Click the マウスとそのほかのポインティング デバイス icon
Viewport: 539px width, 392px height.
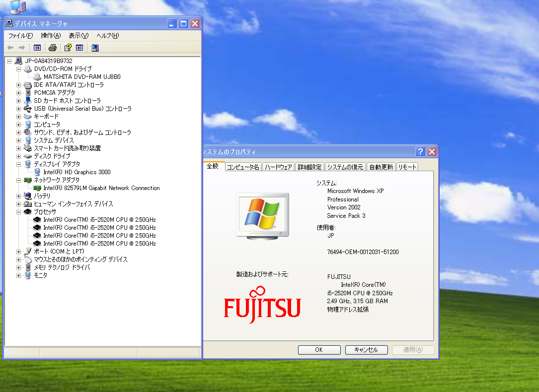click(28, 260)
